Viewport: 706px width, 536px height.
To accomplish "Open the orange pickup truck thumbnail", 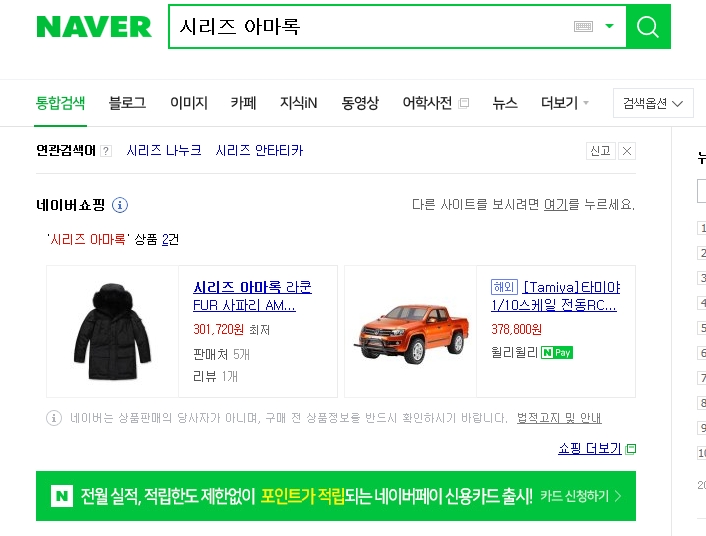I will (411, 331).
